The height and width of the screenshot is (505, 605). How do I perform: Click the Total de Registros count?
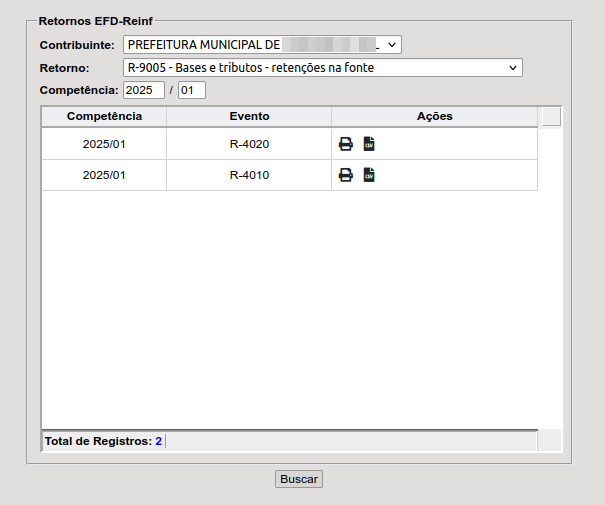158,441
